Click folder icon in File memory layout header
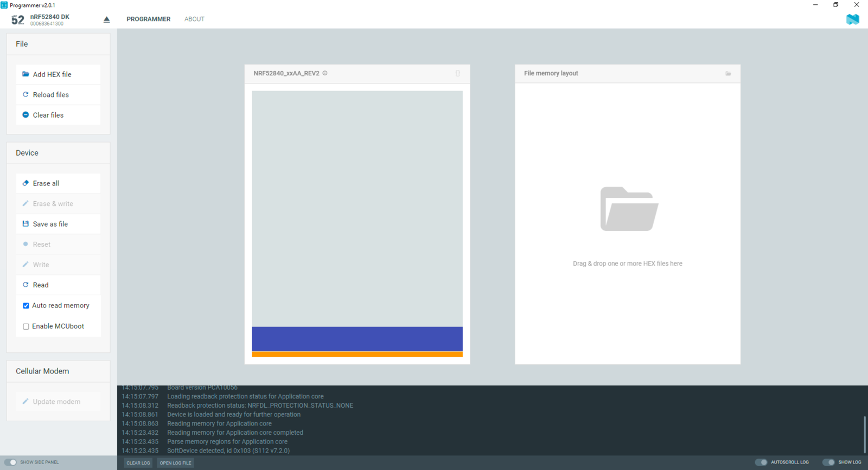The width and height of the screenshot is (868, 470). [x=728, y=74]
